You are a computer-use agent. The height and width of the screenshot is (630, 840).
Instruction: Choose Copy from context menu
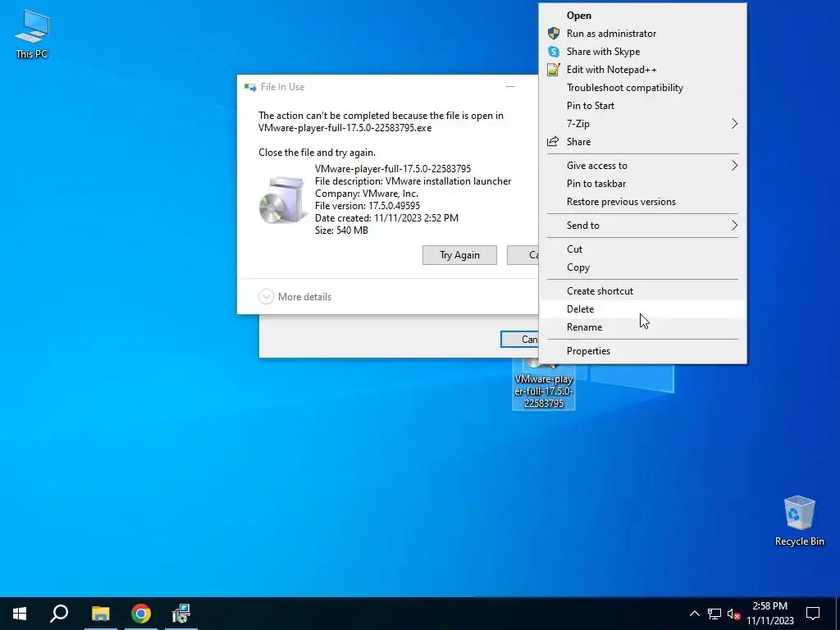click(x=642, y=267)
